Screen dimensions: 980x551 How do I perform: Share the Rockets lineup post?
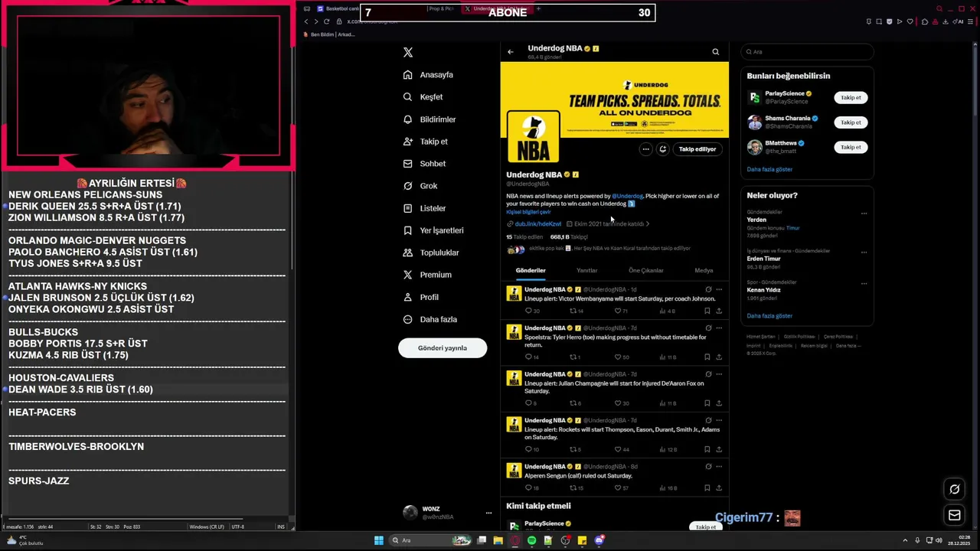(x=719, y=449)
